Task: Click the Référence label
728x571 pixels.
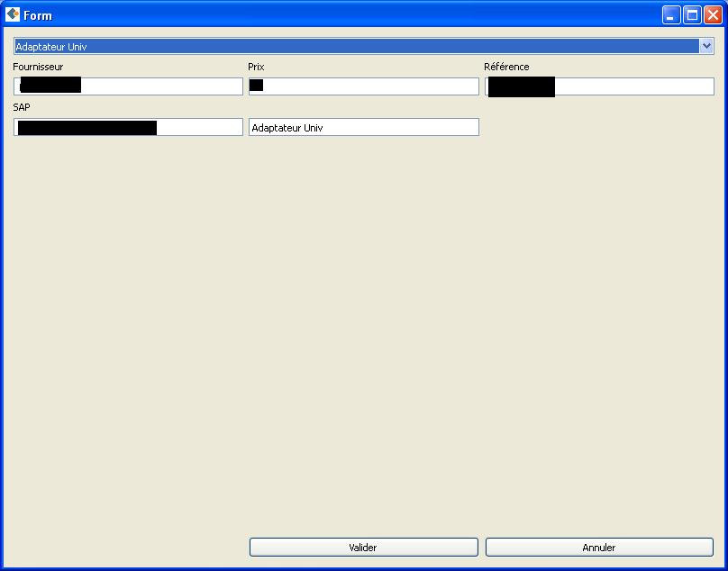Action: (507, 66)
